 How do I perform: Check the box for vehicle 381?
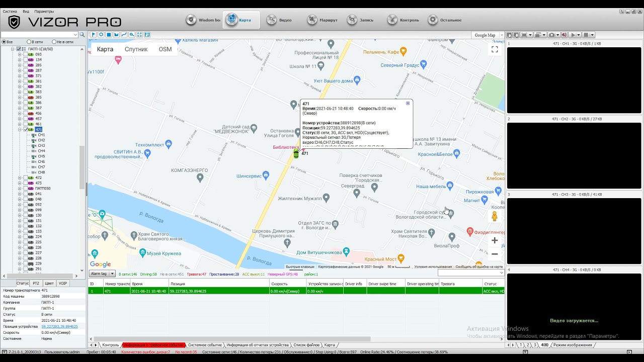[26, 81]
